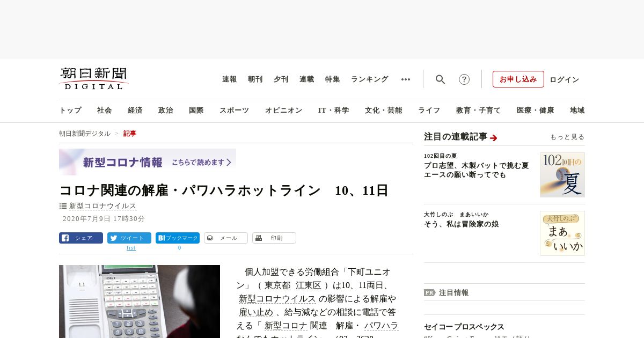This screenshot has height=338, width=644.
Task: Tweet this article on Twitter
Action: tap(129, 238)
